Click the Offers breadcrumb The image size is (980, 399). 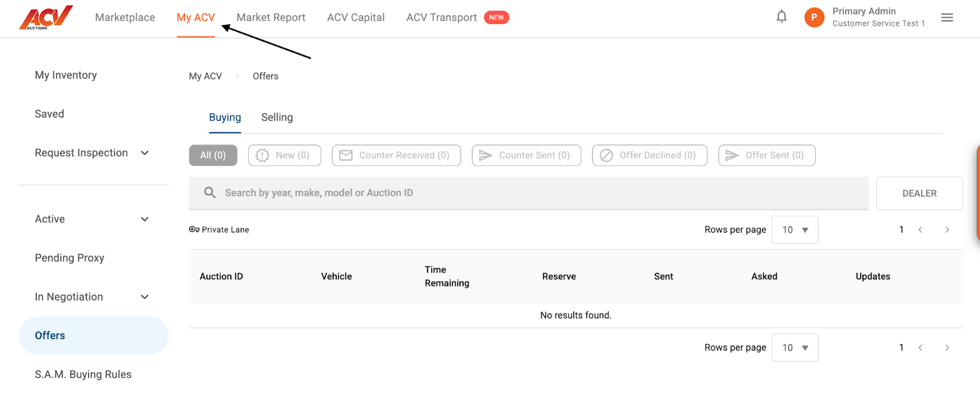(266, 76)
